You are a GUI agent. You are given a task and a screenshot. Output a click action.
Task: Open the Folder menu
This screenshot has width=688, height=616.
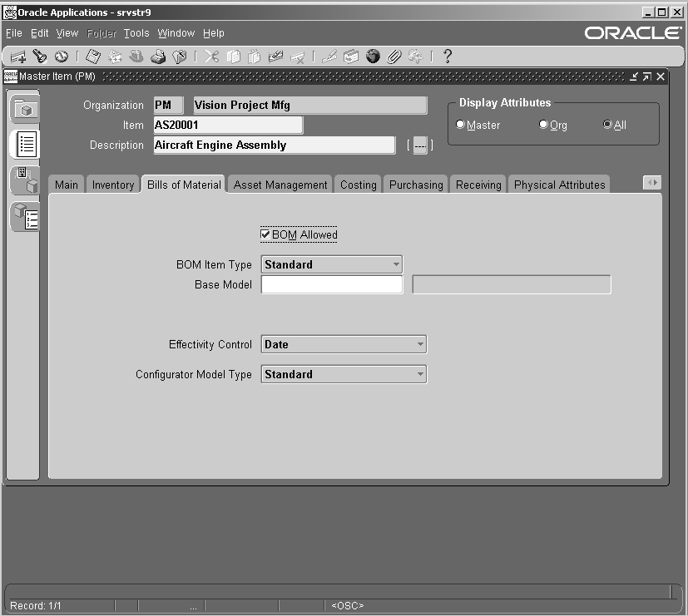tap(101, 33)
